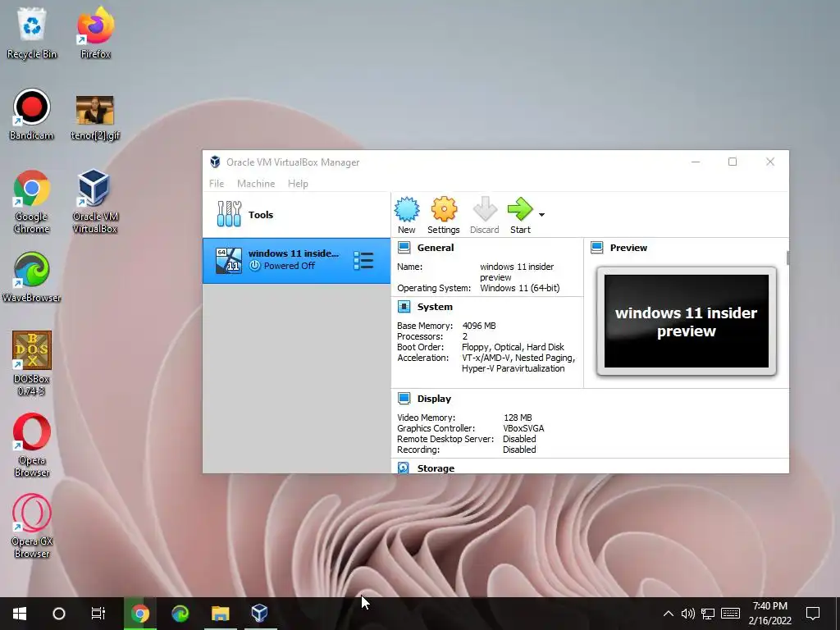Open the list menu icon on the VM entry

(363, 261)
